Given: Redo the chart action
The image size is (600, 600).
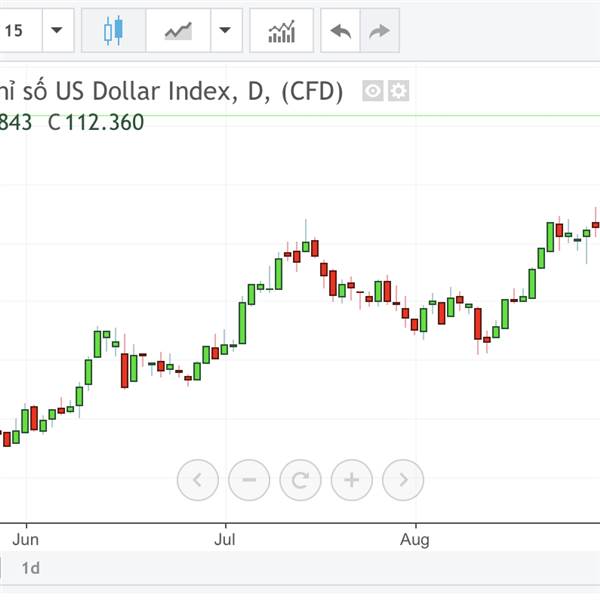Looking at the screenshot, I should coord(380,31).
